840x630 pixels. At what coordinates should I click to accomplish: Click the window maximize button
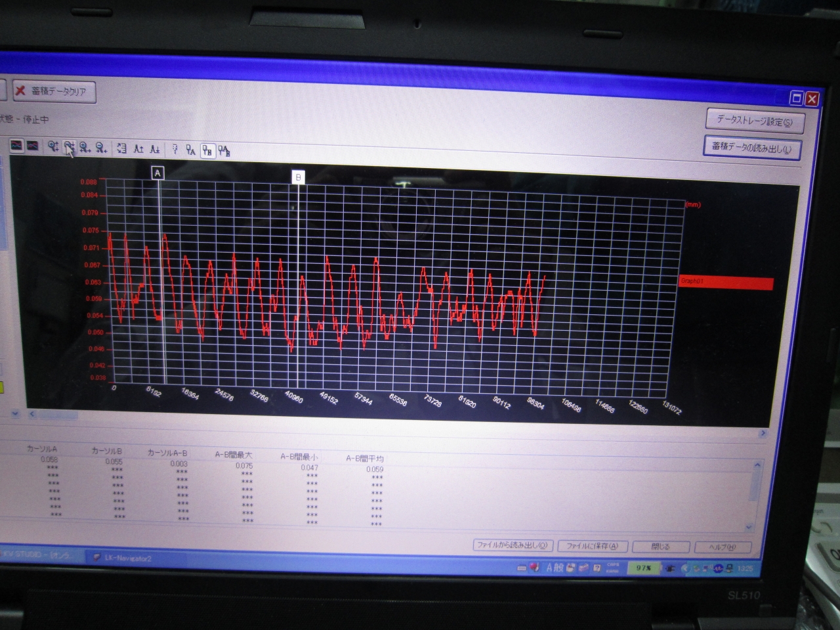click(x=796, y=98)
